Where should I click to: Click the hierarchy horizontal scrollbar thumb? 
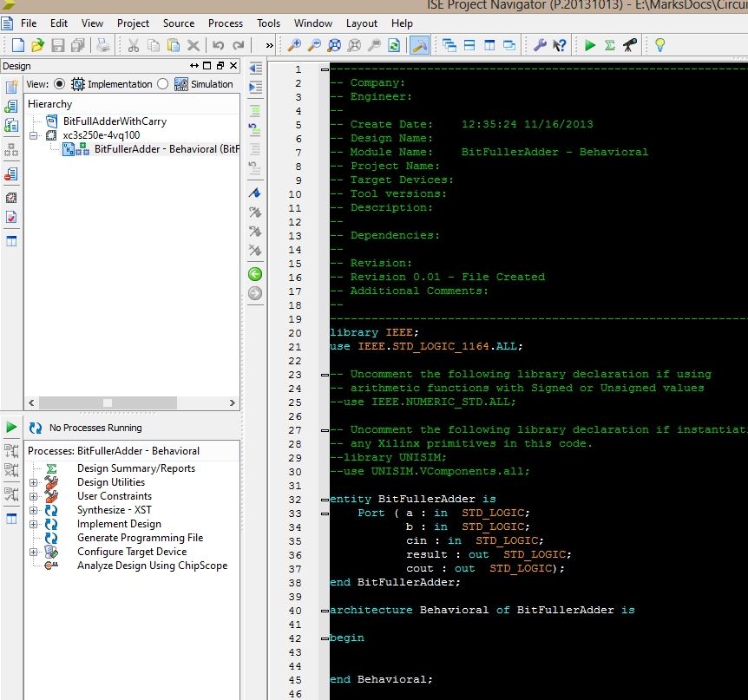pyautogui.click(x=108, y=403)
